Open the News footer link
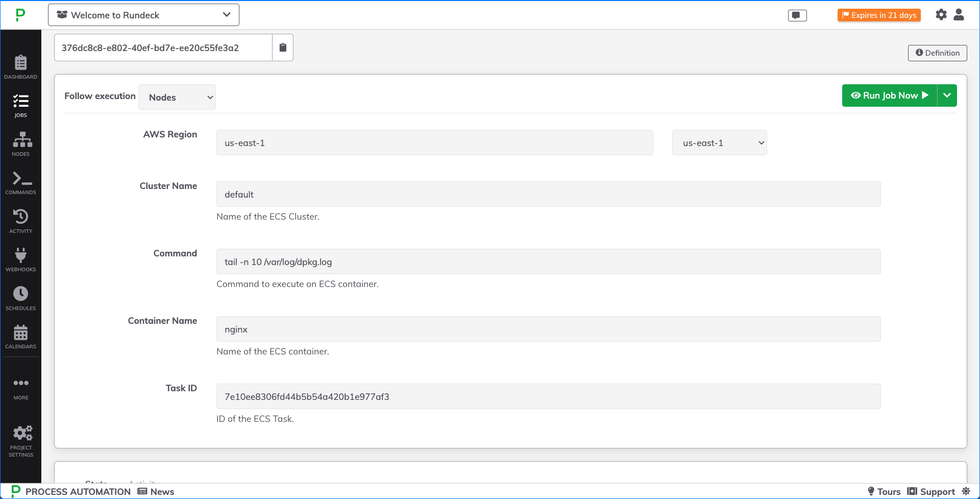This screenshot has width=980, height=499. click(x=156, y=491)
